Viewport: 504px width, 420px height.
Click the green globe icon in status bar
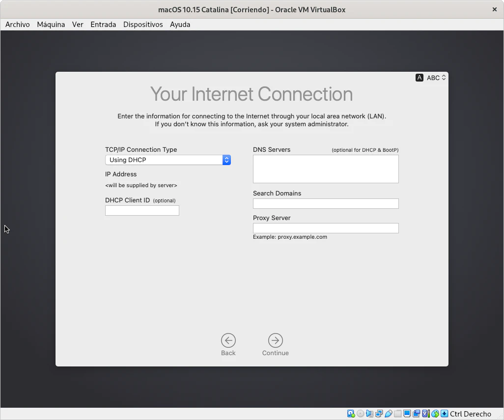pos(435,414)
